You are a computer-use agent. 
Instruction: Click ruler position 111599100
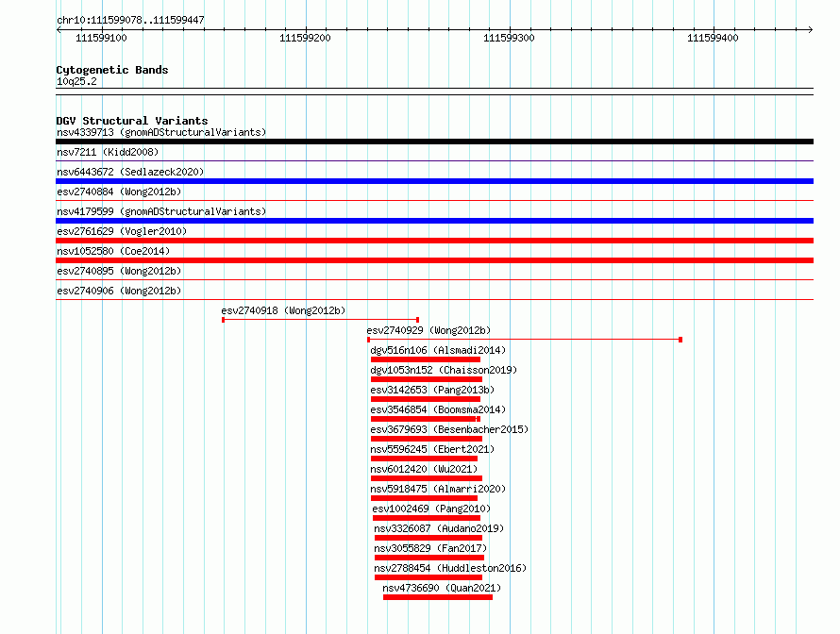pos(101,38)
